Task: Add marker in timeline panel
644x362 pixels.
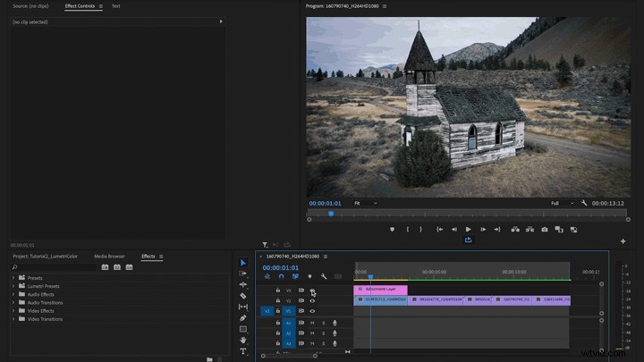Action: pyautogui.click(x=309, y=276)
